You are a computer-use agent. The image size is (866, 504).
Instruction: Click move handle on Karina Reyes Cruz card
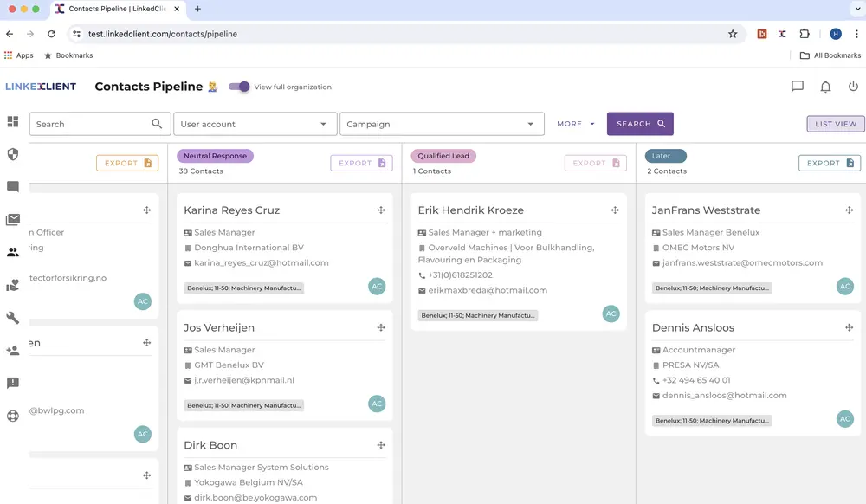tap(381, 210)
